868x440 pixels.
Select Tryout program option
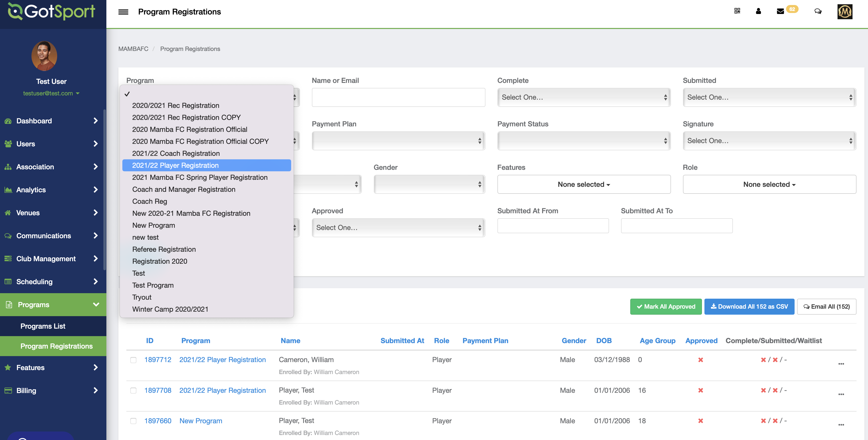[x=207, y=297]
